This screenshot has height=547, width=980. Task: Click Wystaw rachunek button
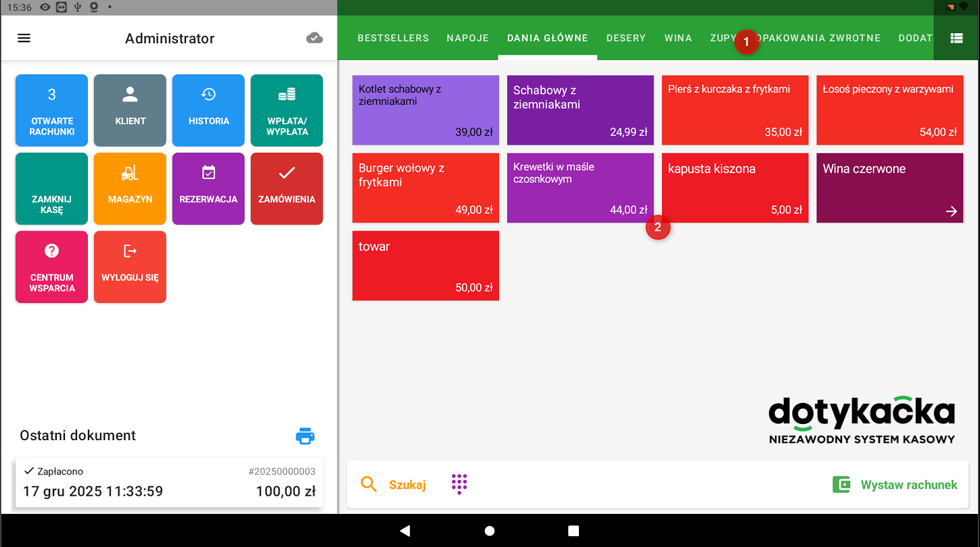tap(895, 485)
